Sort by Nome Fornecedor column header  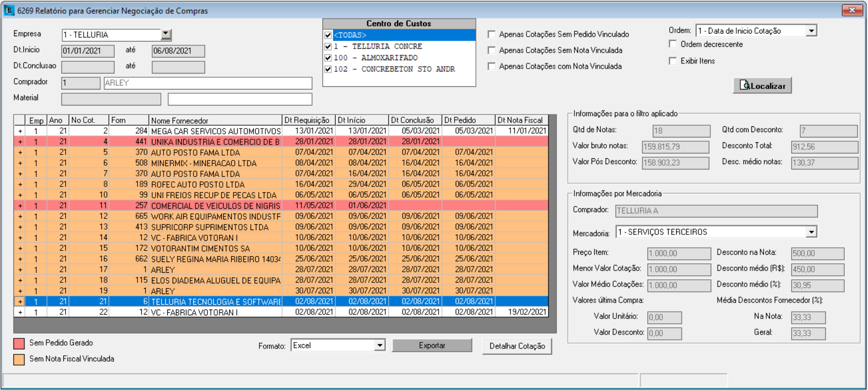[215, 120]
